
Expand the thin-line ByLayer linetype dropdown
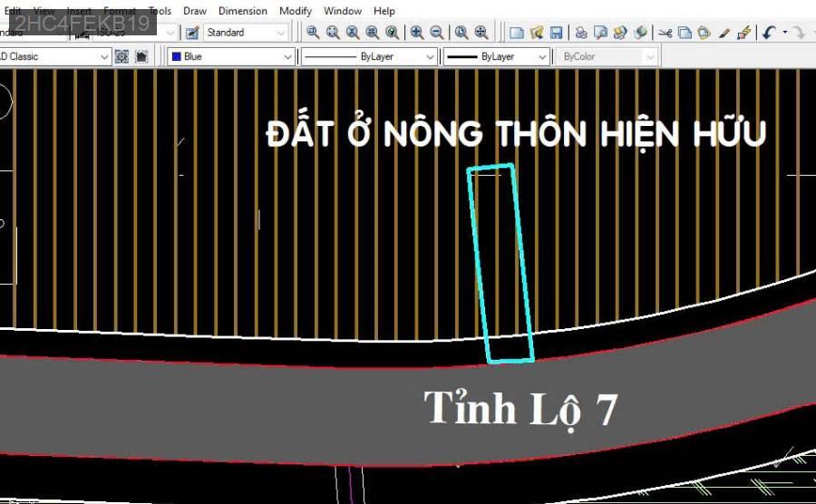[x=369, y=56]
